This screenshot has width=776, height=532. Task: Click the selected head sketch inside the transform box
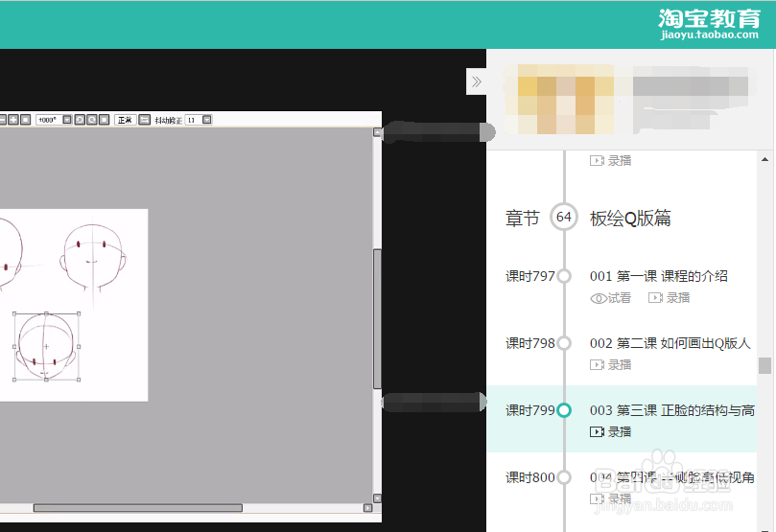[x=46, y=347]
